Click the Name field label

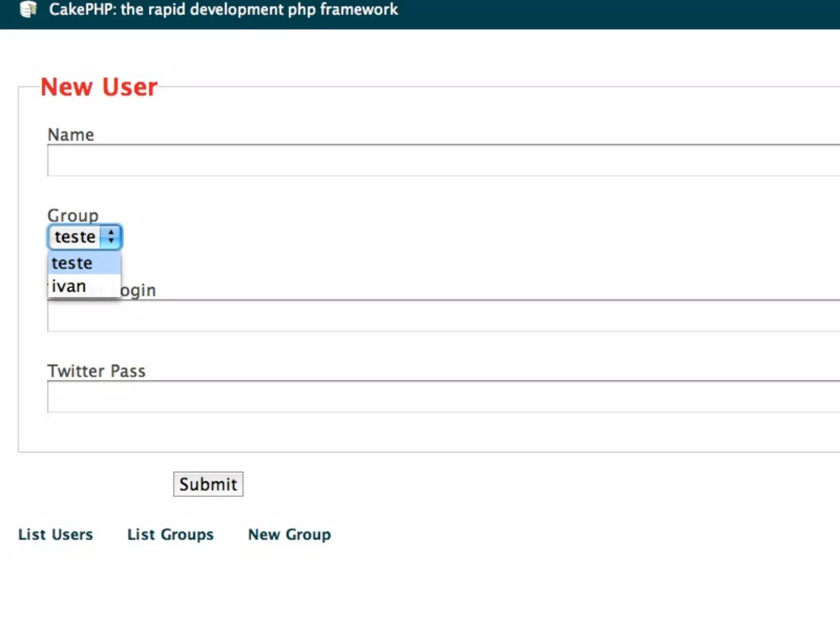[x=71, y=135]
